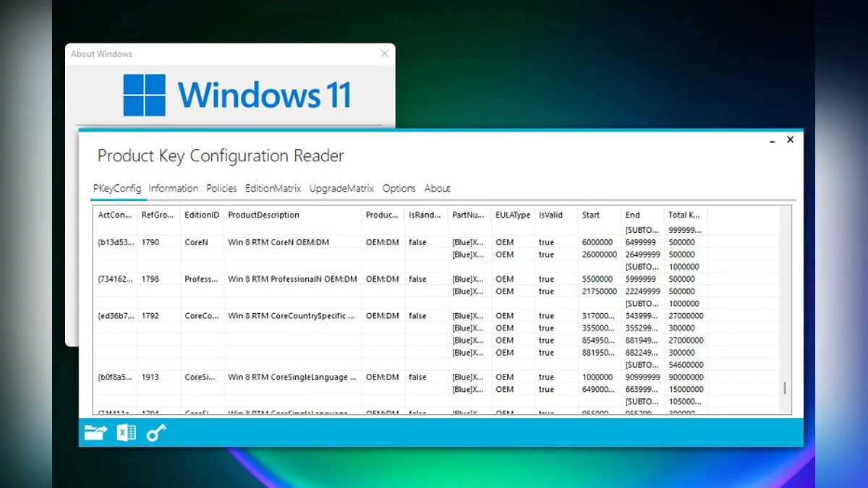Click RefGroup cell 1798
868x488 pixels.
click(x=150, y=279)
